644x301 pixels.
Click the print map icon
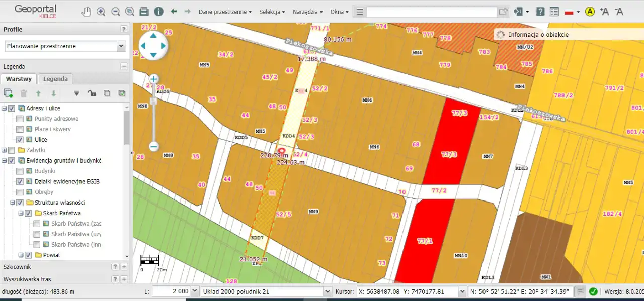pos(144,12)
